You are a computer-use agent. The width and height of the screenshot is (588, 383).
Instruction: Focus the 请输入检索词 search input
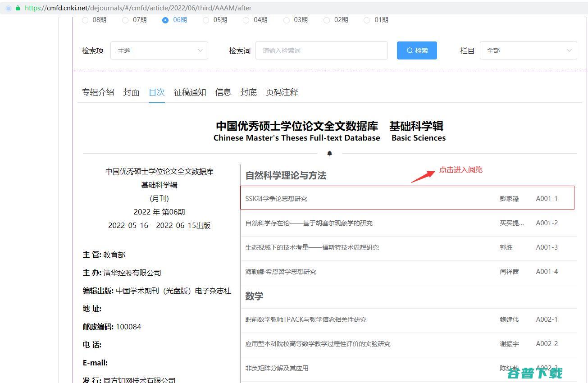point(322,50)
